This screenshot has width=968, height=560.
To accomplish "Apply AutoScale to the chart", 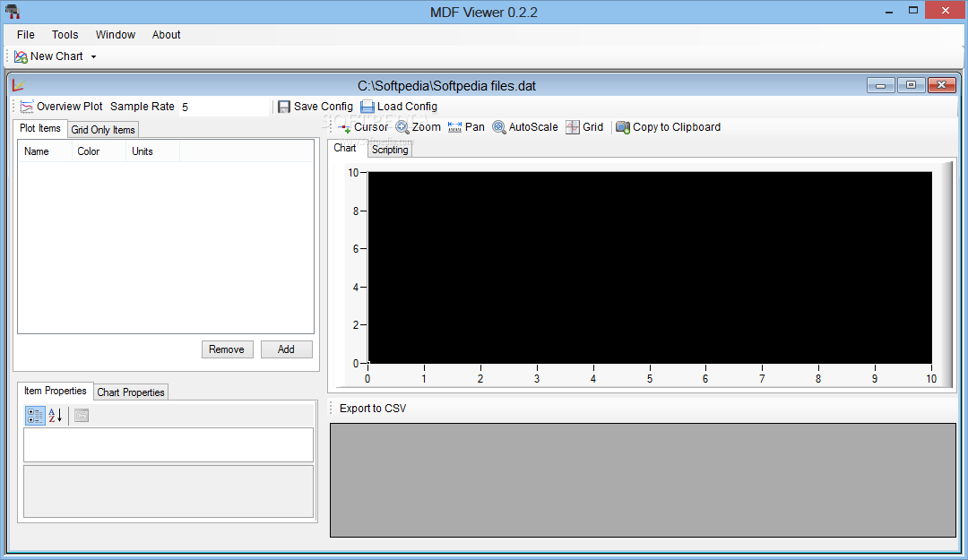I will click(x=524, y=127).
